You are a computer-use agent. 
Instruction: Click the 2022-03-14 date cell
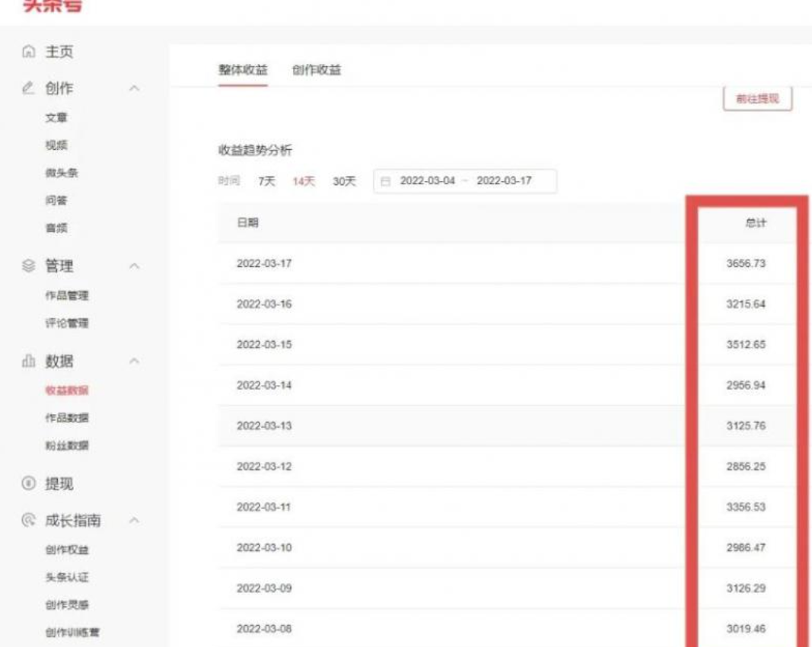264,385
